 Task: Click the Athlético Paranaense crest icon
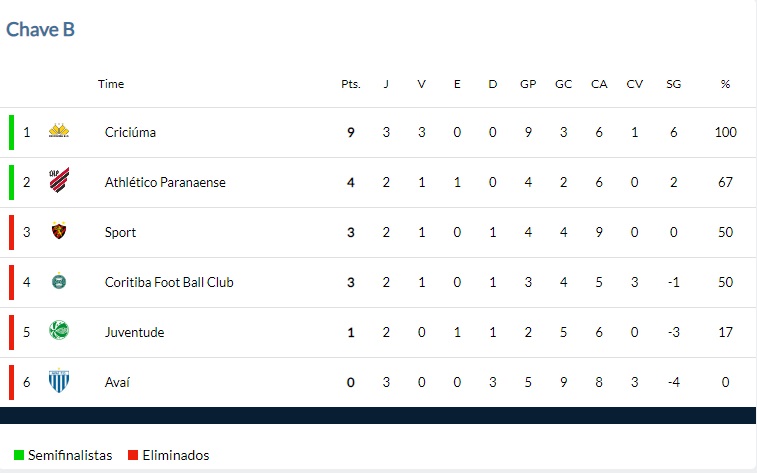click(59, 181)
